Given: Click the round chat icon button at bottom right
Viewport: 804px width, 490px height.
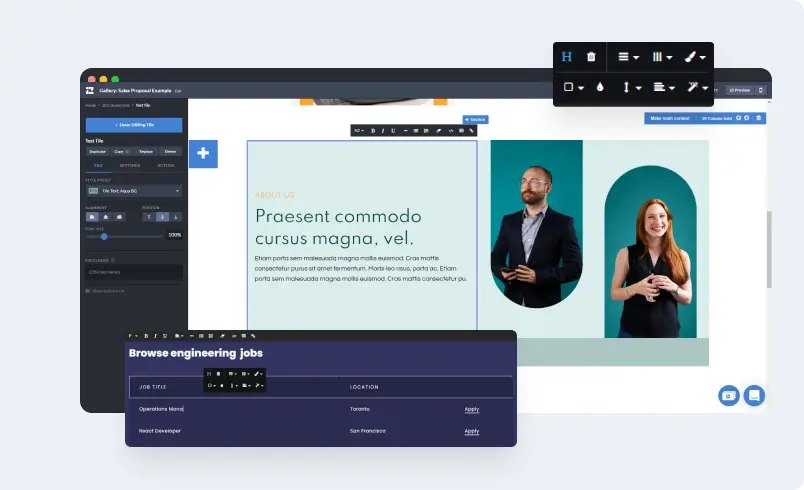Looking at the screenshot, I should pos(754,396).
